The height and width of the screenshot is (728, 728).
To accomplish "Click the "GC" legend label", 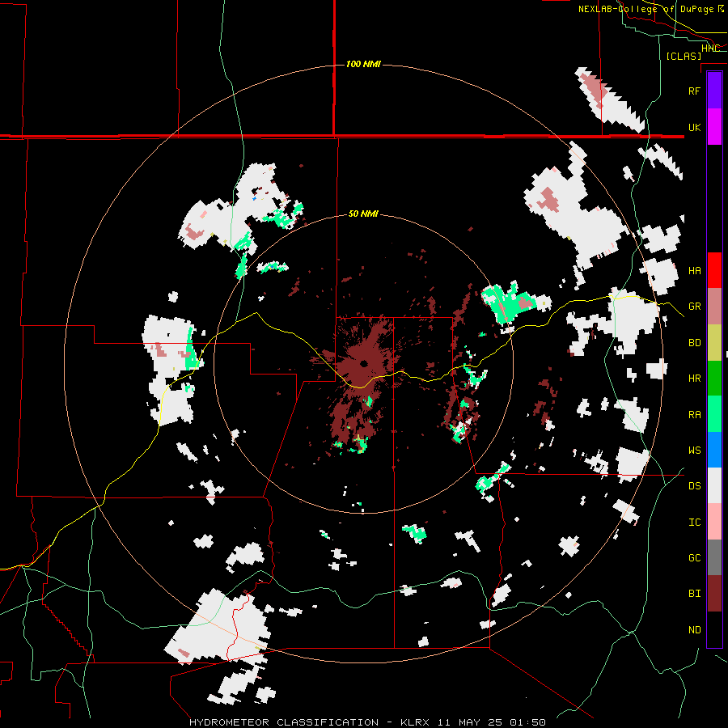I will pos(694,558).
